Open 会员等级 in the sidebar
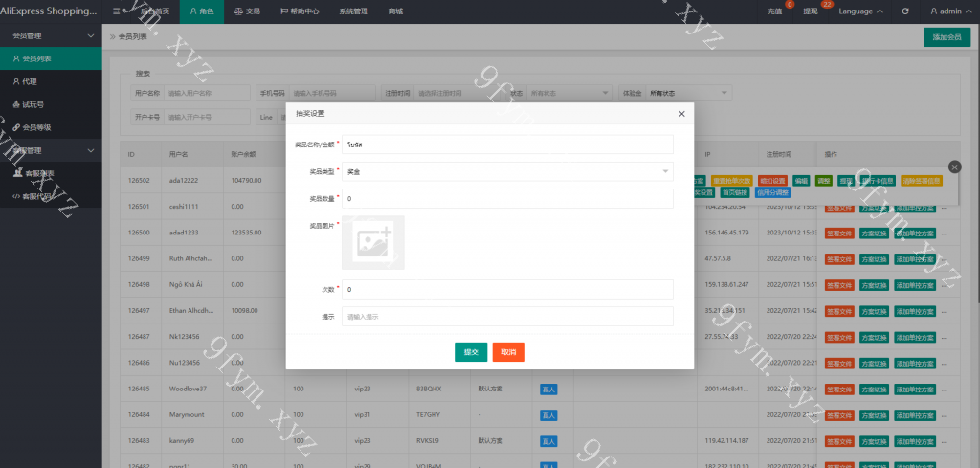 [51, 127]
